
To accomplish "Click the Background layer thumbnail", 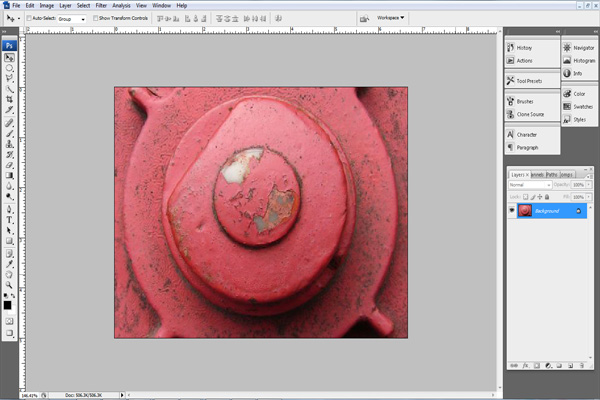I will tap(525, 211).
